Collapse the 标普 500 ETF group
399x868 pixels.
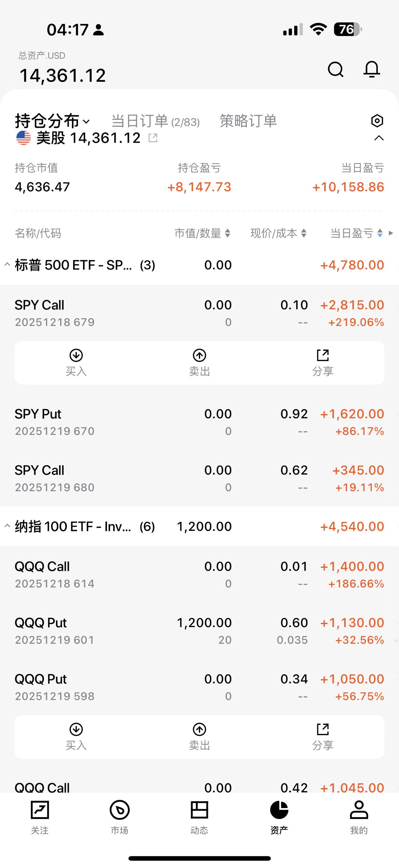7,265
